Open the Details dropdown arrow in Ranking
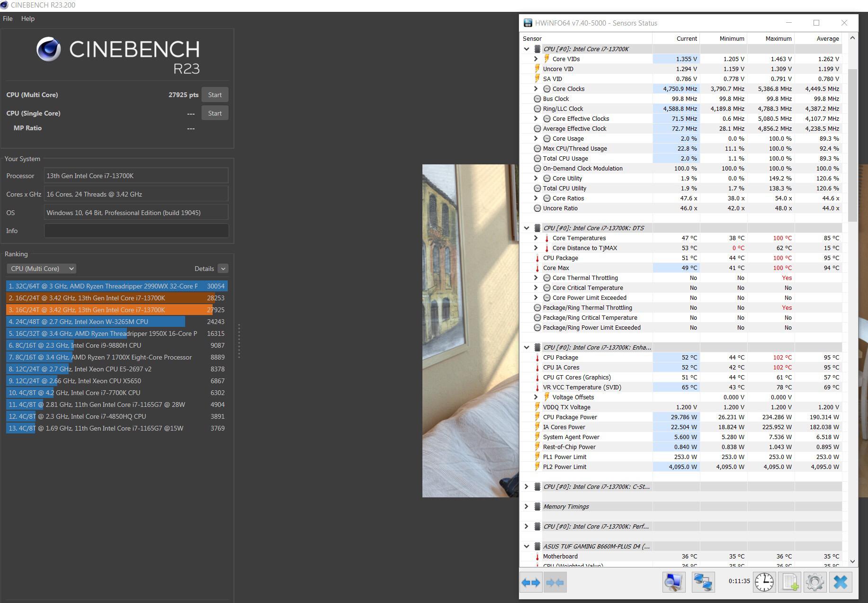Screen dimensions: 868x603 click(x=223, y=269)
